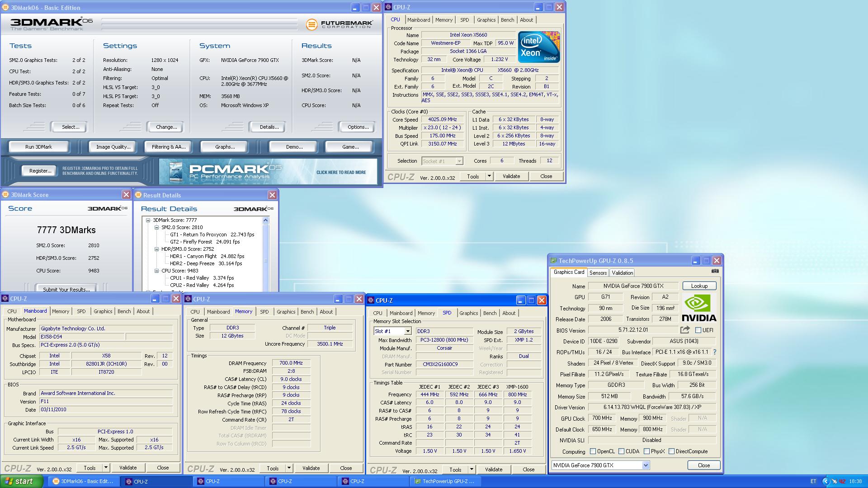Collapse the 3DMark Score: 7777 tree node
The image size is (868, 488).
(148, 220)
